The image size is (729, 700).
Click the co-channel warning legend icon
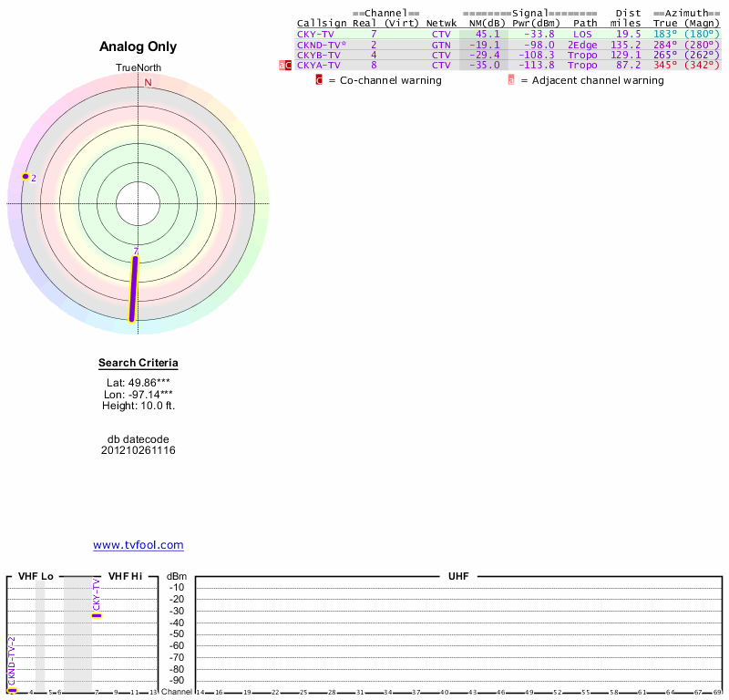click(x=319, y=80)
